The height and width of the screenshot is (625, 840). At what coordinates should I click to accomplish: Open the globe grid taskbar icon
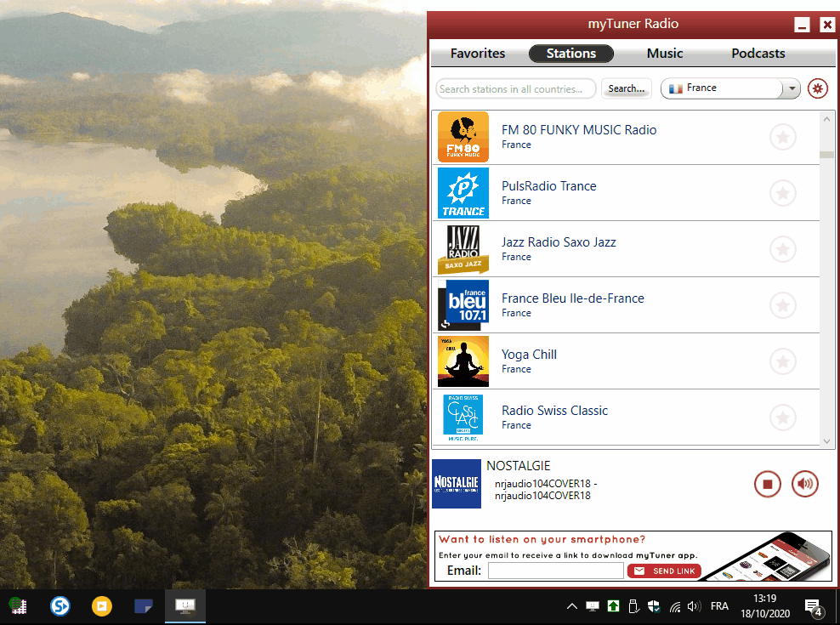tap(18, 606)
